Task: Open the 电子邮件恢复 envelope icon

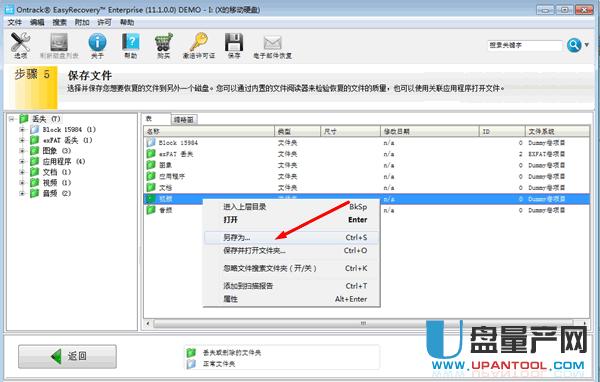Action: click(x=272, y=43)
